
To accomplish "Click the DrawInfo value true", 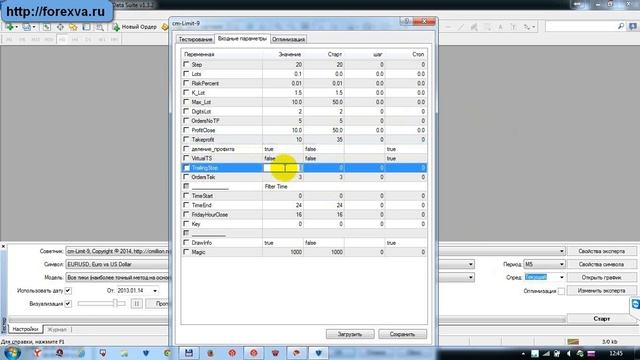I will (269, 243).
